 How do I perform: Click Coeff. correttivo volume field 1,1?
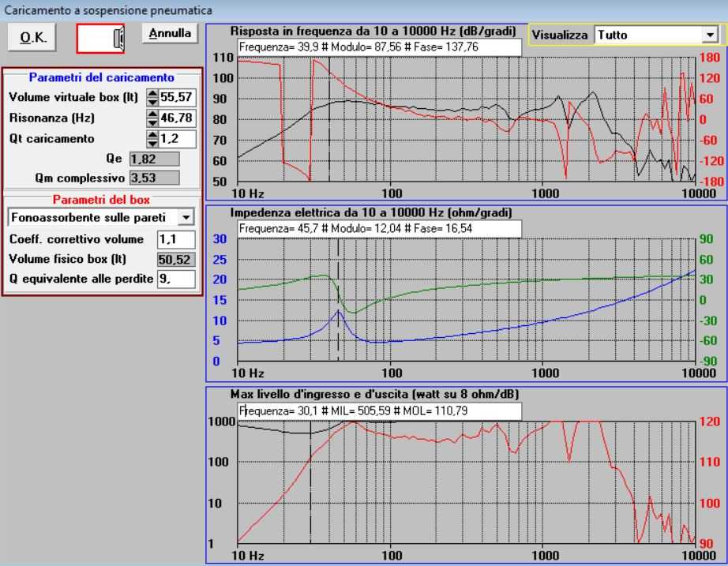[x=176, y=240]
